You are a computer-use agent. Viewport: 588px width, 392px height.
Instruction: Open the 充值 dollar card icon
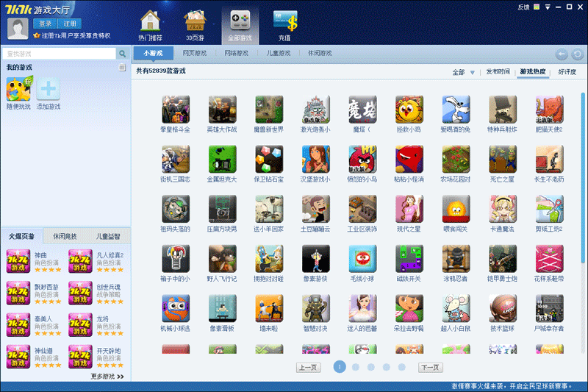[x=285, y=21]
